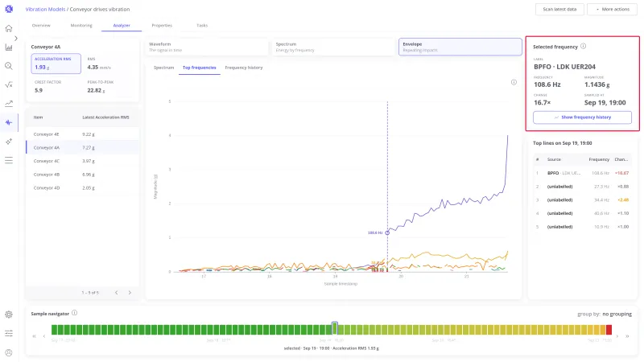Open Vibration Models breadcrumb link
This screenshot has width=644, height=362.
45,9
